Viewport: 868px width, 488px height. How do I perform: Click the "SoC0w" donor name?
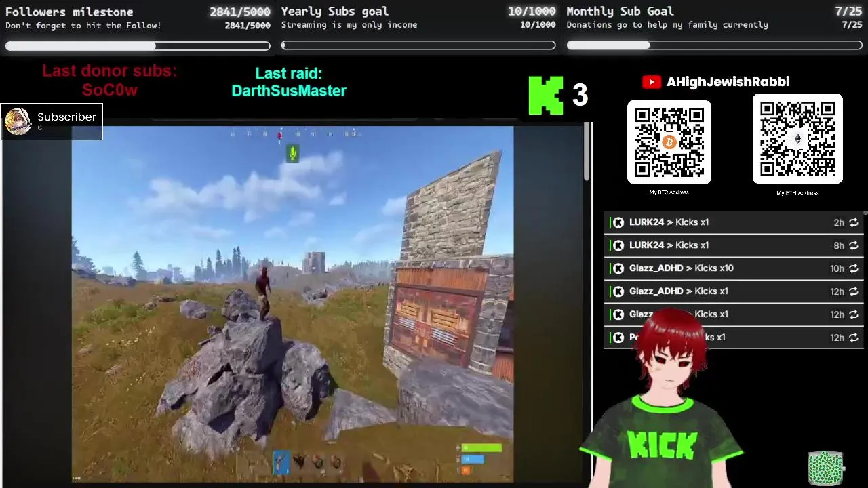coord(110,90)
